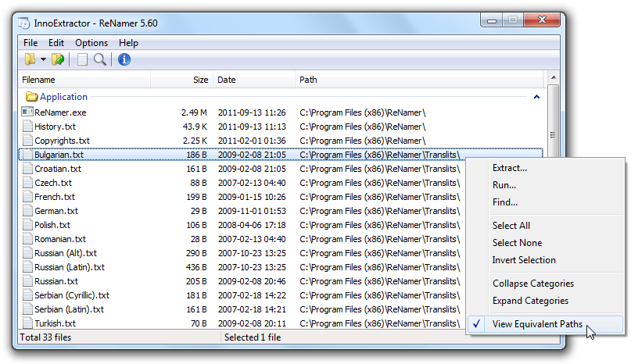Sort by Size column header
631x364 pixels.
(x=182, y=80)
